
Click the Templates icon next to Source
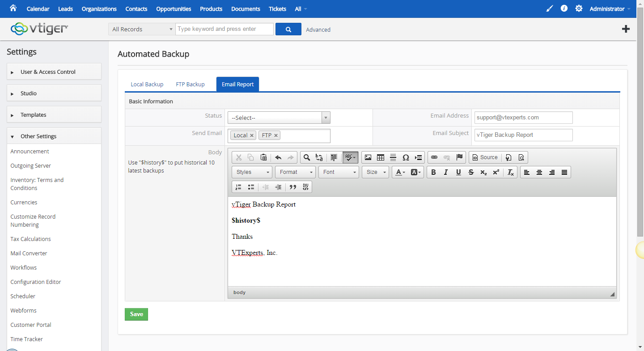pyautogui.click(x=508, y=157)
